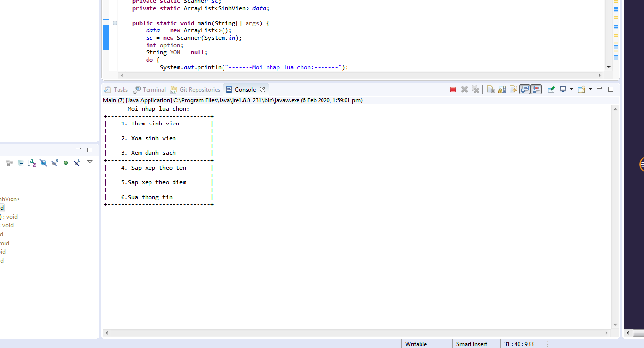Maximize the Console view

tap(611, 89)
